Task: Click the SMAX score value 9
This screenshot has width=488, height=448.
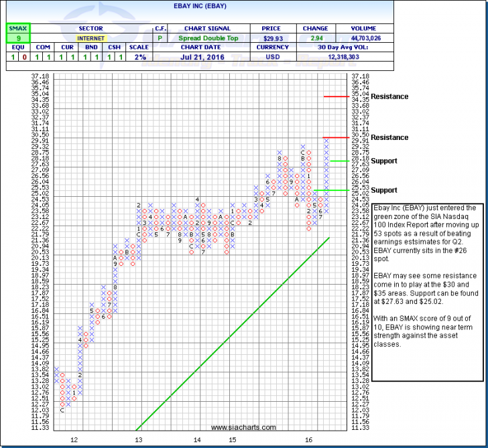Action: (14, 38)
